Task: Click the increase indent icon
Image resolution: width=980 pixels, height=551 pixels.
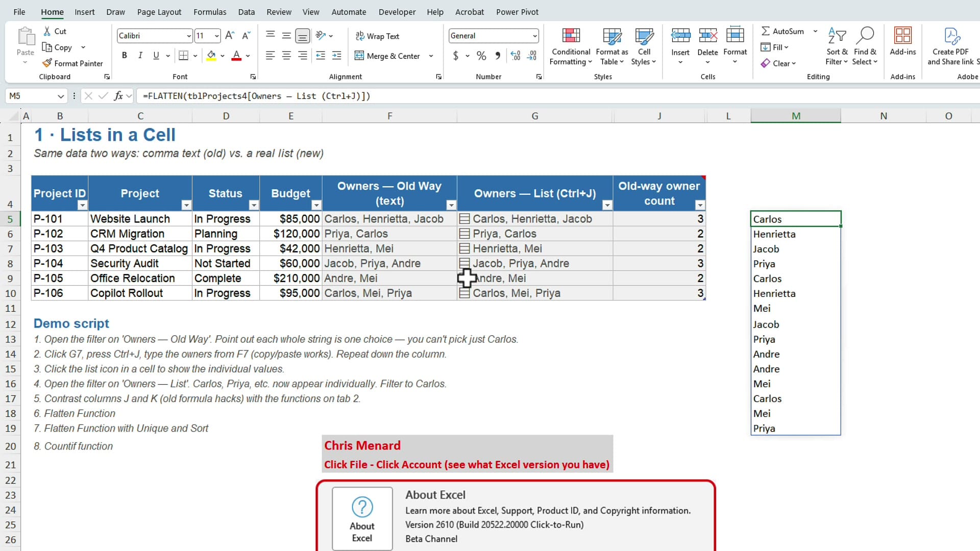Action: pos(337,56)
